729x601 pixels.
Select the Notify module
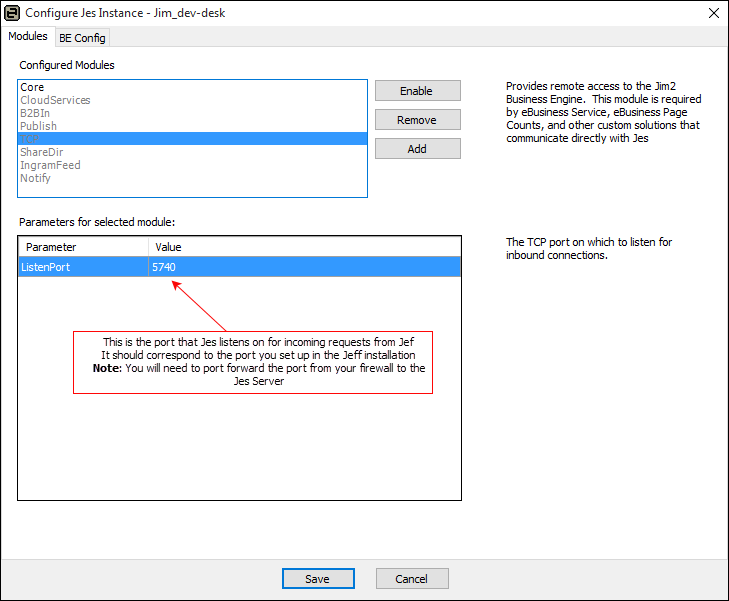coord(192,178)
